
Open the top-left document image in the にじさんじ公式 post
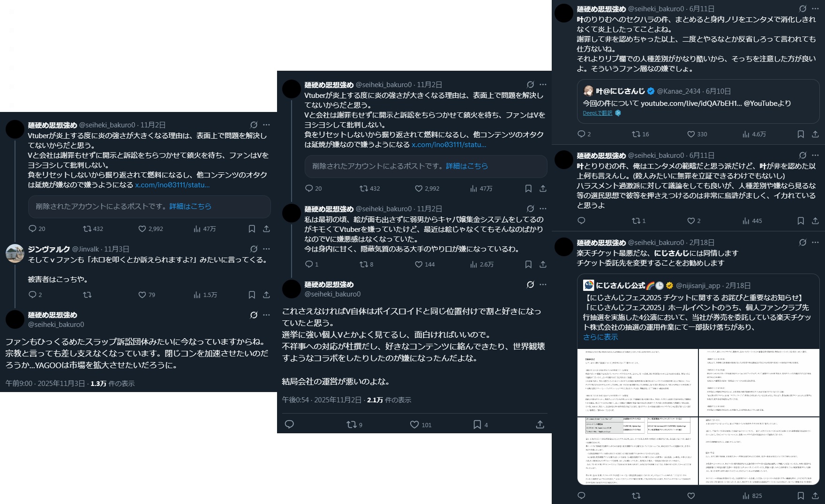(x=637, y=382)
